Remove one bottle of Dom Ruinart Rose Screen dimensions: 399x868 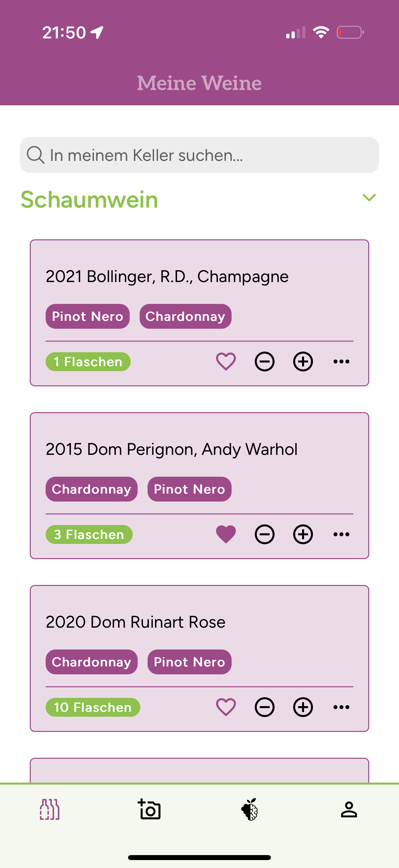(265, 707)
